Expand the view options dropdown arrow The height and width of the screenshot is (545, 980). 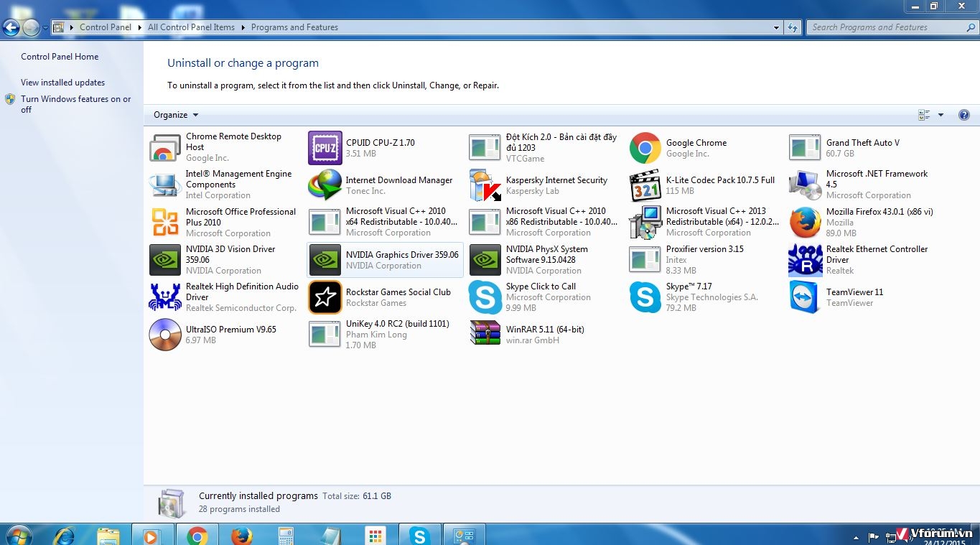pyautogui.click(x=941, y=115)
